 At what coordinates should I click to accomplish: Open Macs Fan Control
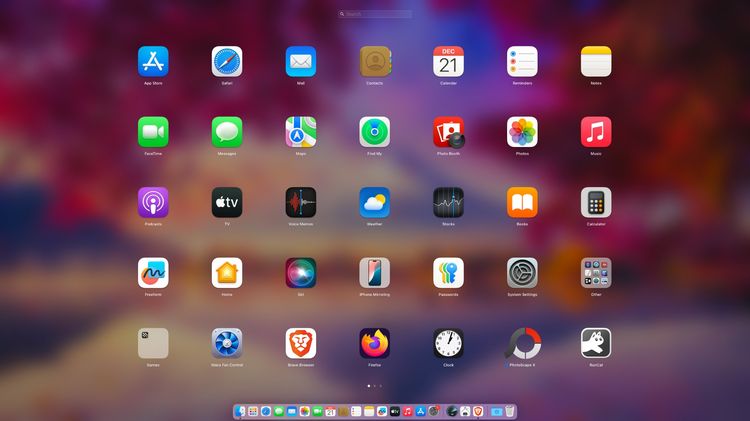pyautogui.click(x=227, y=343)
